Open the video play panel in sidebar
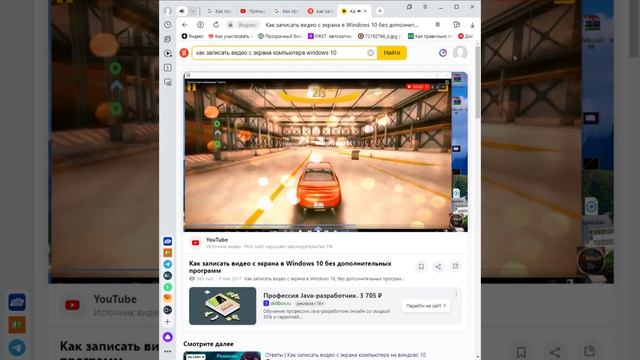 click(x=168, y=53)
